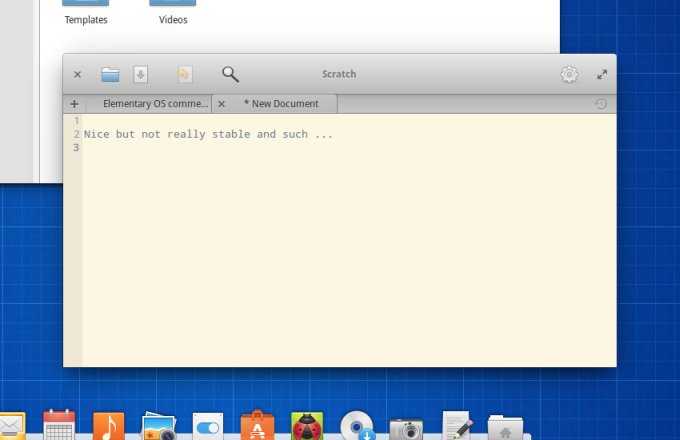Open the Files home folder dock icon
This screenshot has height=440, width=680.
pyautogui.click(x=505, y=427)
